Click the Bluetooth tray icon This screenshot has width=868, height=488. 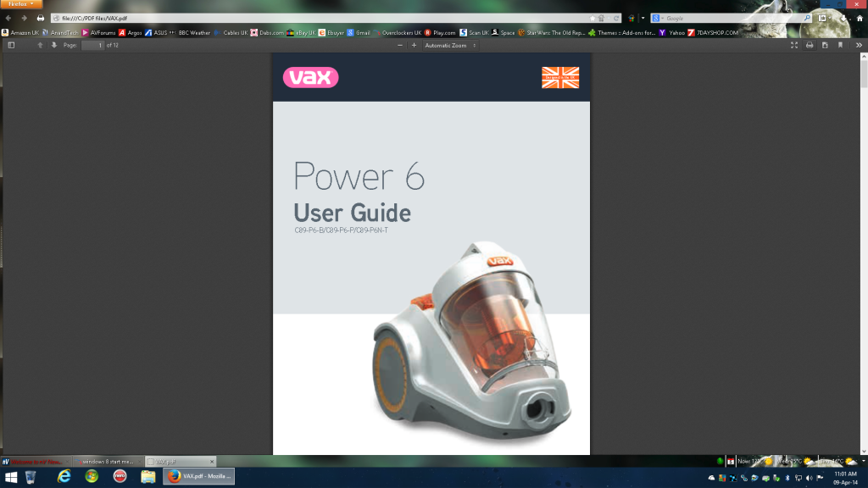pyautogui.click(x=787, y=478)
